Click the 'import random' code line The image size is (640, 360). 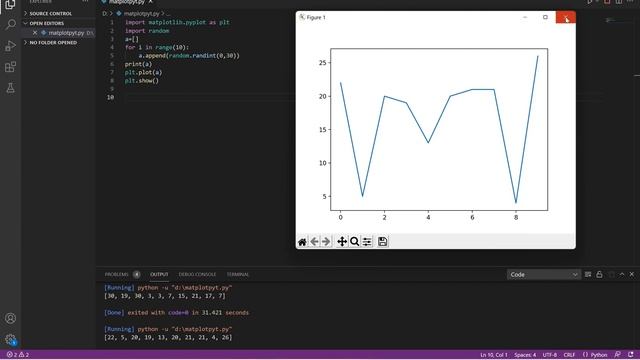147,31
